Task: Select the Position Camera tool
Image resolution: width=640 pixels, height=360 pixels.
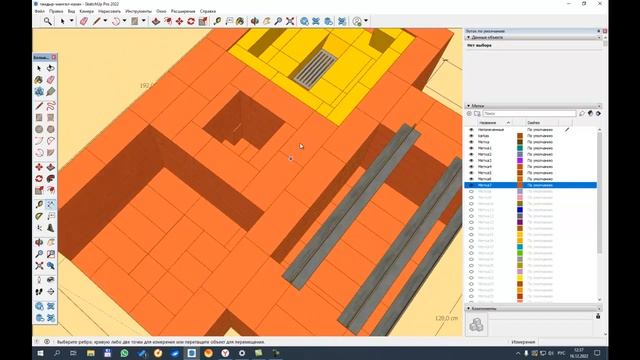Action: [39, 280]
